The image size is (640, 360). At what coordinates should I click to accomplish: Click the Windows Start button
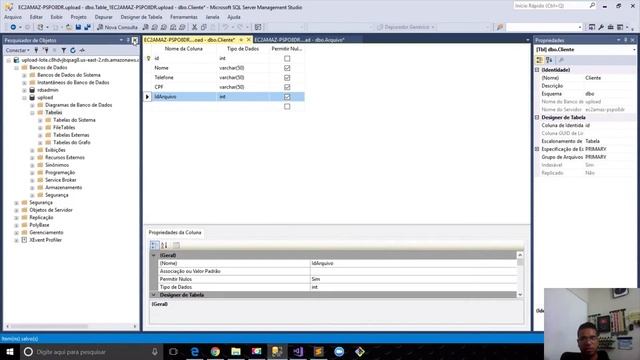[x=10, y=351]
